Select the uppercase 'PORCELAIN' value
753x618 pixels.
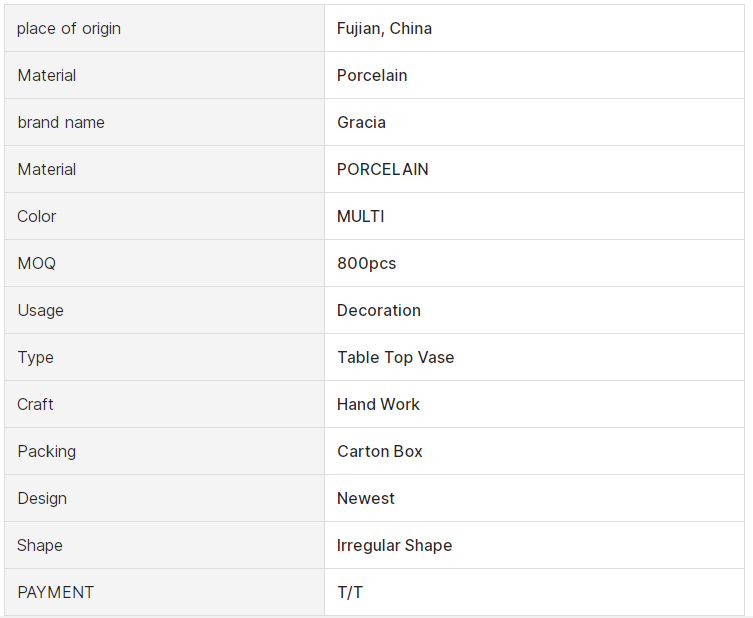click(382, 170)
